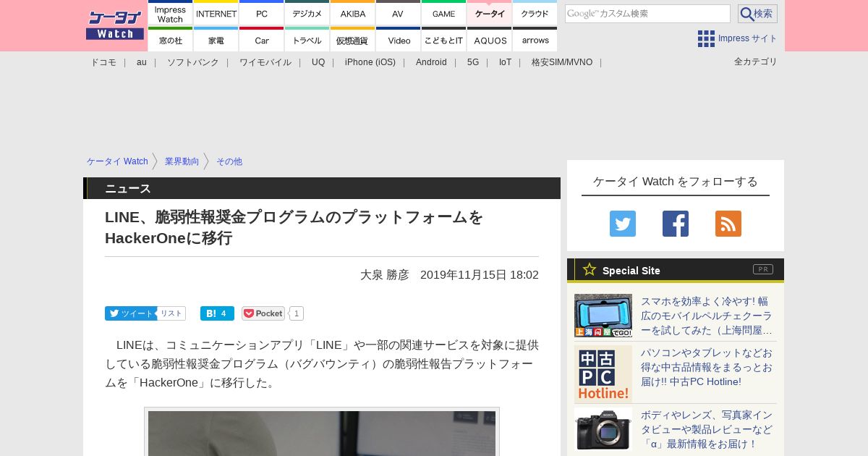Viewport: 868px width, 456px height.
Task: Click the PR label badge
Action: click(763, 269)
